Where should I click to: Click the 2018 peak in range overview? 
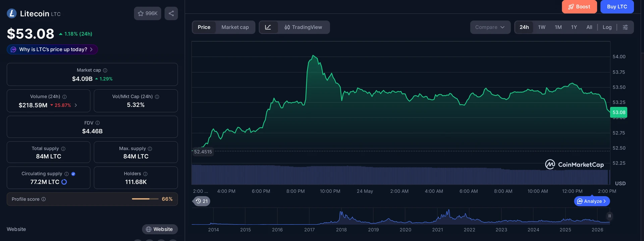pyautogui.click(x=341, y=213)
